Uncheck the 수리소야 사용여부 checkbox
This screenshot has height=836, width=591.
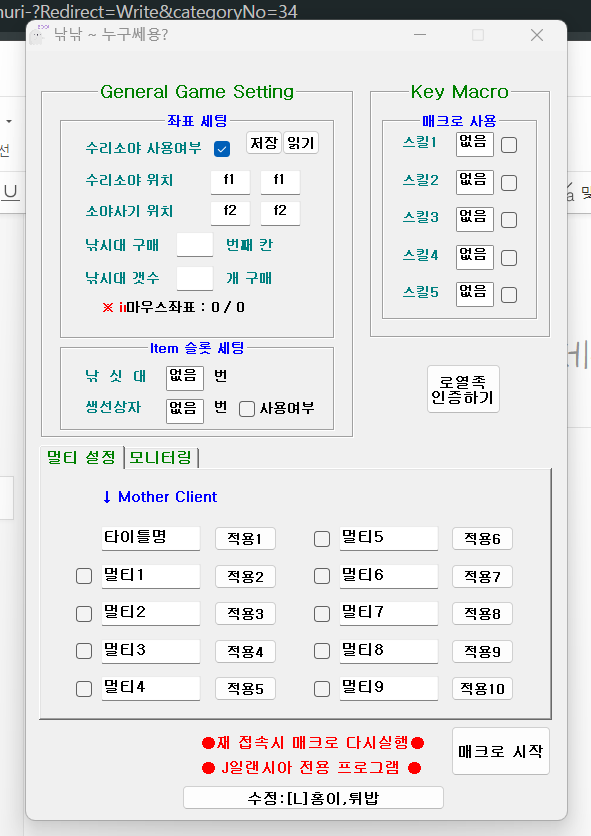(222, 149)
